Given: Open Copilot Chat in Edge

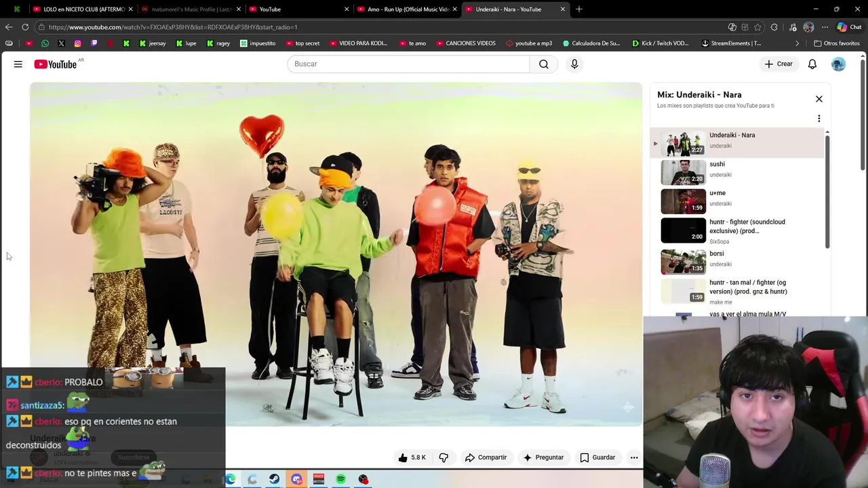Looking at the screenshot, I should pyautogui.click(x=849, y=27).
